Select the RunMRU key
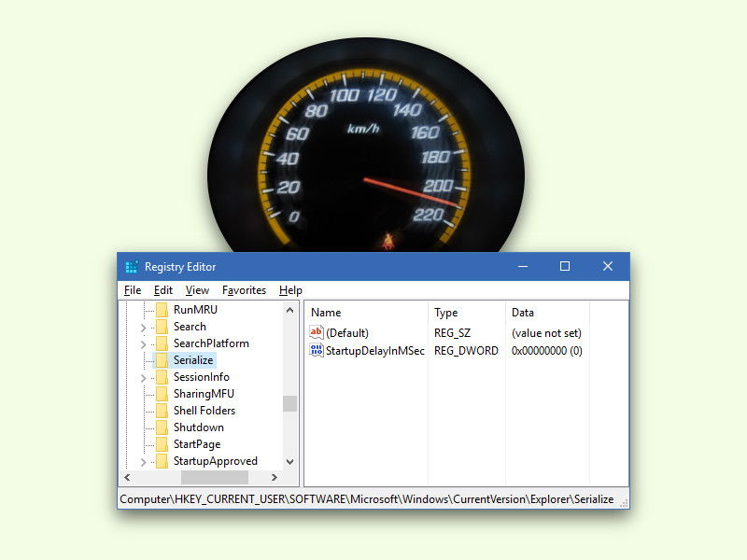747x560 pixels. click(x=195, y=310)
